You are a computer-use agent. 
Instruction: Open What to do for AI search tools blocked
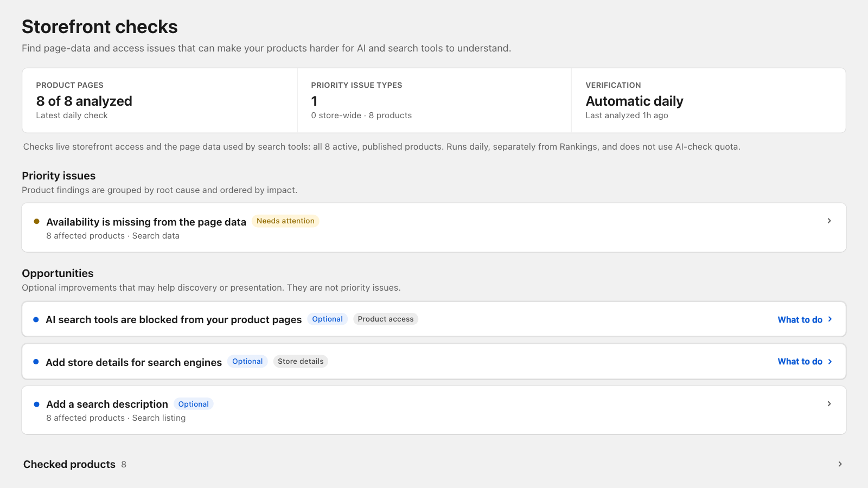tap(800, 319)
